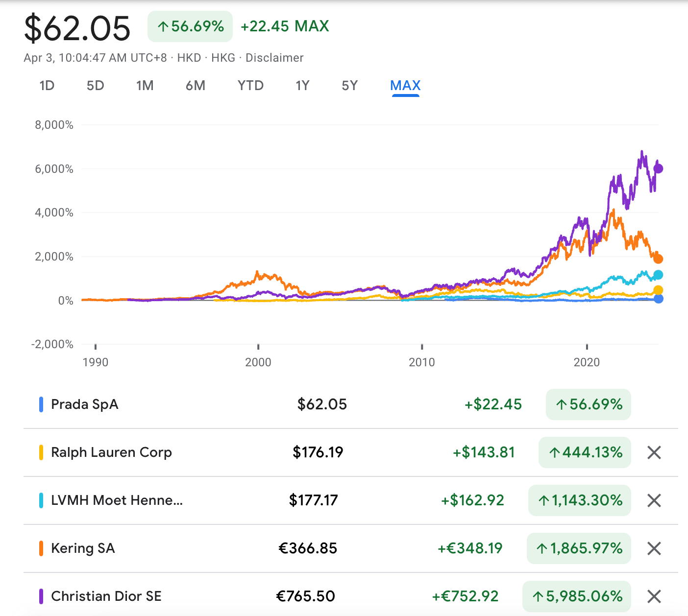Remove Kering SA from comparison
Screen dimensions: 688x616
pos(654,548)
